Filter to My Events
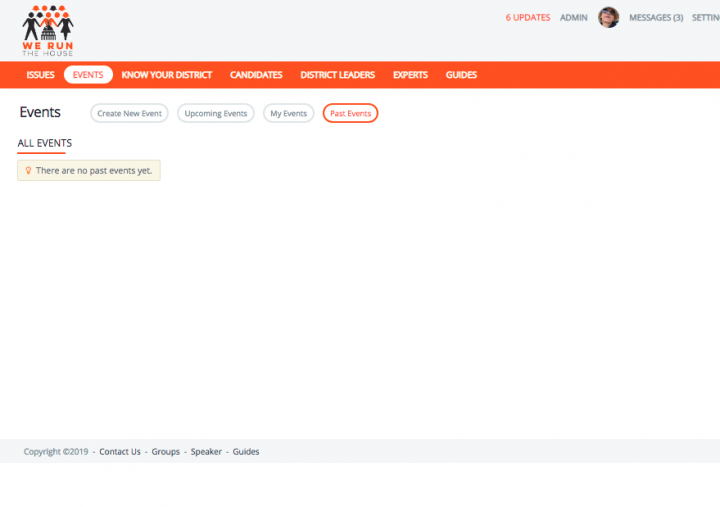The height and width of the screenshot is (507, 720). (288, 113)
